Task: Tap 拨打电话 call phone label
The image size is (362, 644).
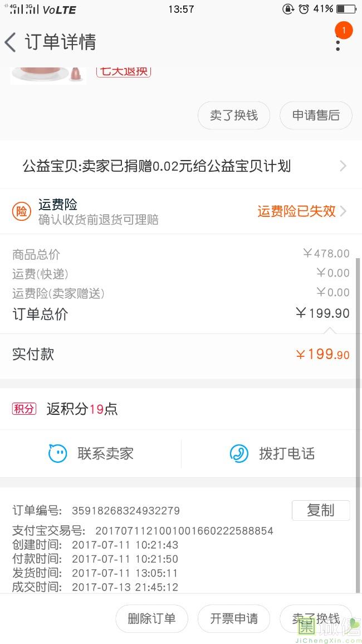Action: (287, 453)
